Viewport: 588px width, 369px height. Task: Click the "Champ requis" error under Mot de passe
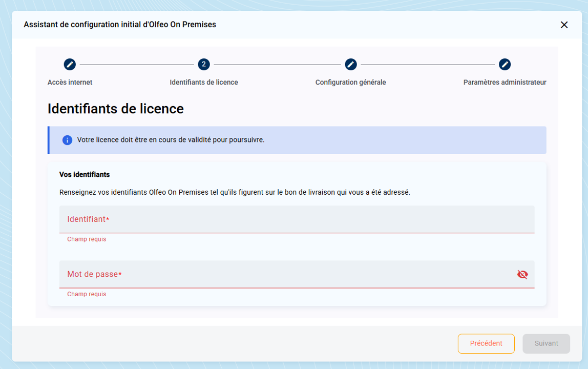pos(87,294)
